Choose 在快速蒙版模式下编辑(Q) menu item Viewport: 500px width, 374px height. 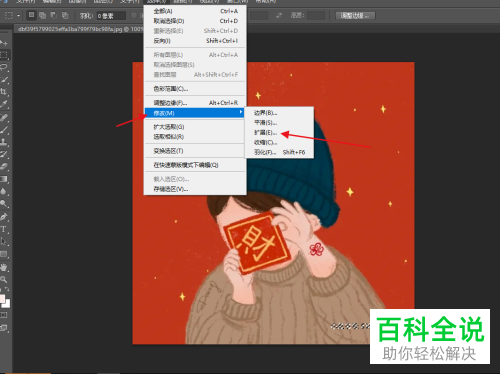pos(196,165)
